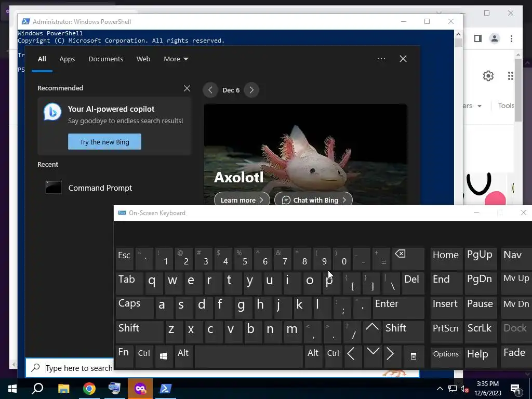Click the purple mask app taskbar icon

[140, 389]
